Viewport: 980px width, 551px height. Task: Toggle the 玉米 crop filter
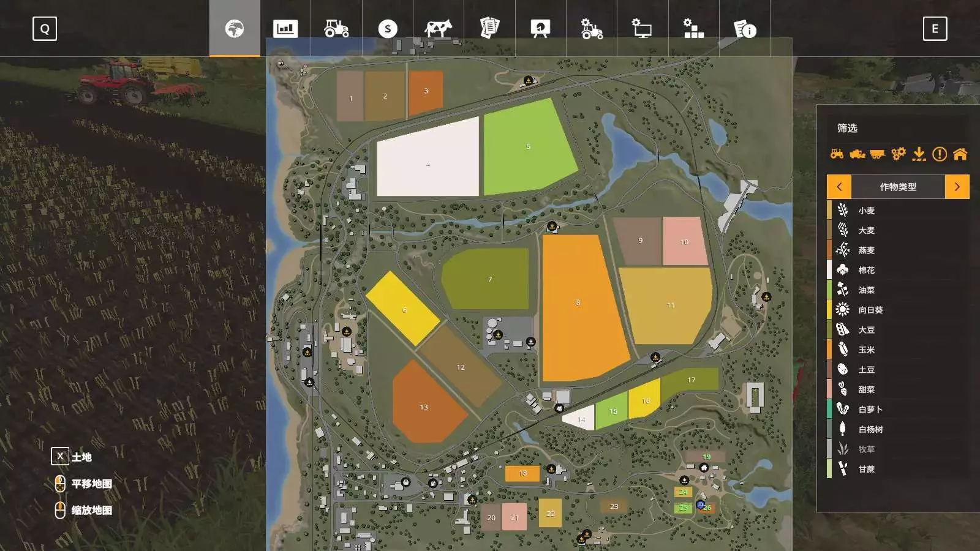[x=898, y=350]
